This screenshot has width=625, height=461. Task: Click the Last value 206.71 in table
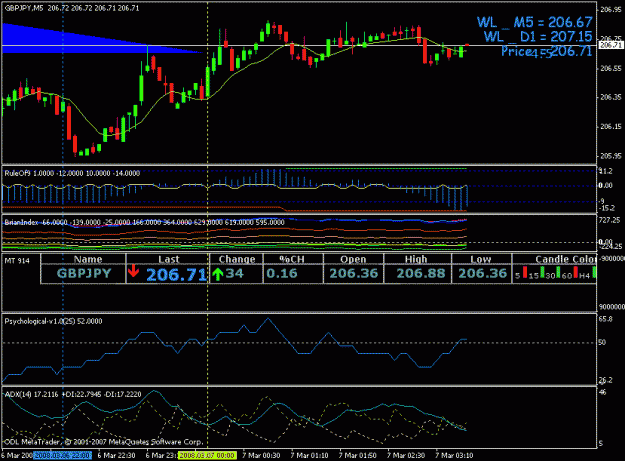[177, 275]
